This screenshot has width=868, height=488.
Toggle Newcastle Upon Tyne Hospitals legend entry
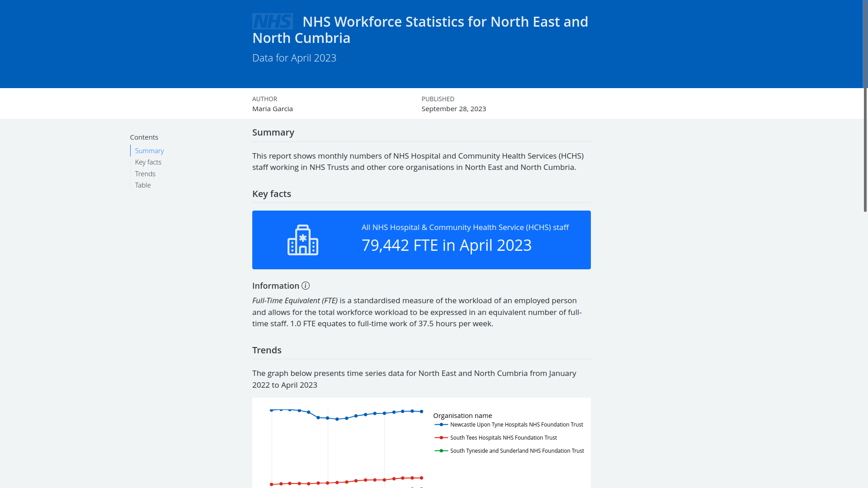pos(516,425)
